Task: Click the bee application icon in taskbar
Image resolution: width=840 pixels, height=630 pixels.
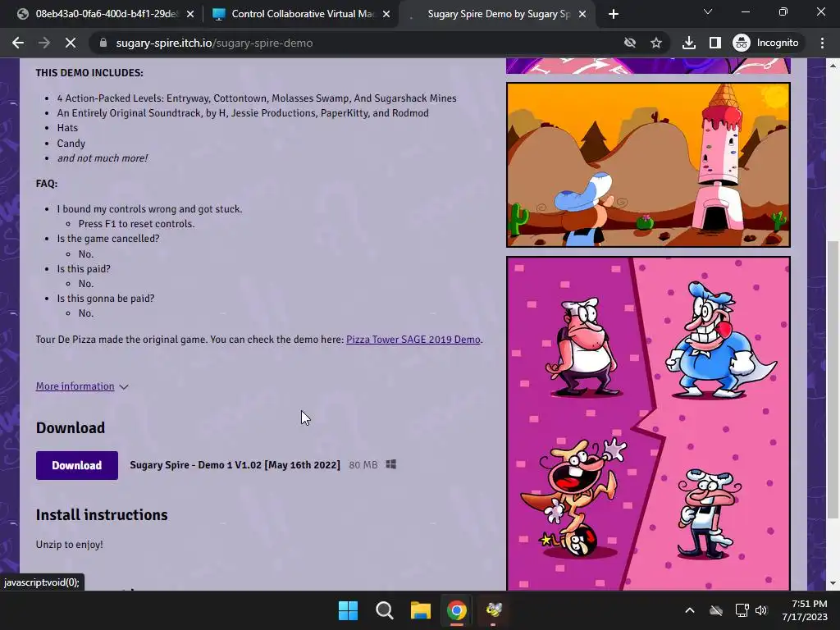Action: (x=493, y=610)
